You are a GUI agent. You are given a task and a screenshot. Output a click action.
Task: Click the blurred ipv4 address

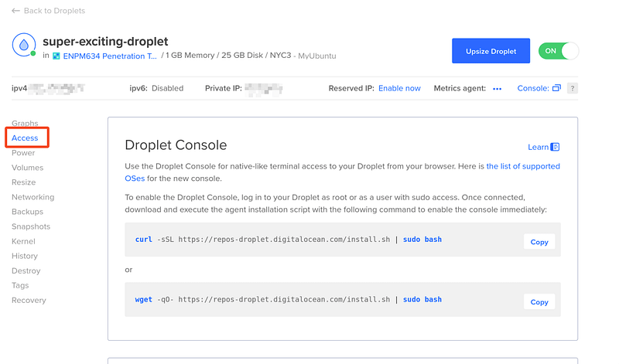(x=56, y=89)
